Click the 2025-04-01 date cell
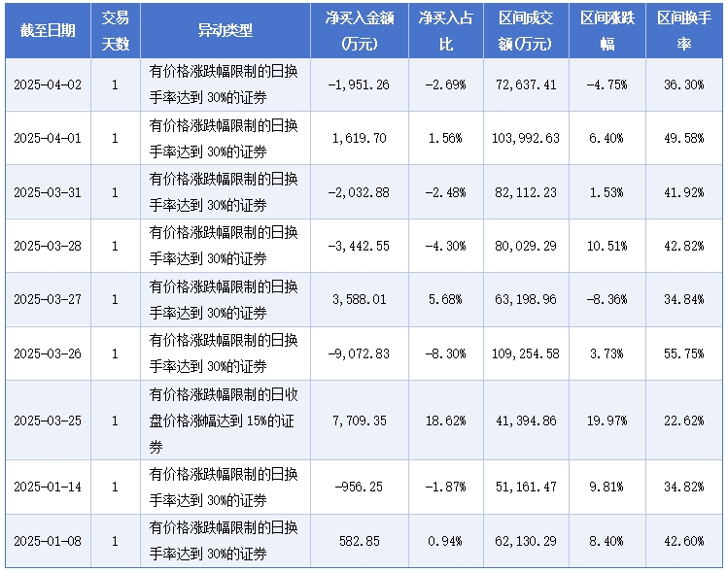This screenshot has height=572, width=728. coord(48,138)
